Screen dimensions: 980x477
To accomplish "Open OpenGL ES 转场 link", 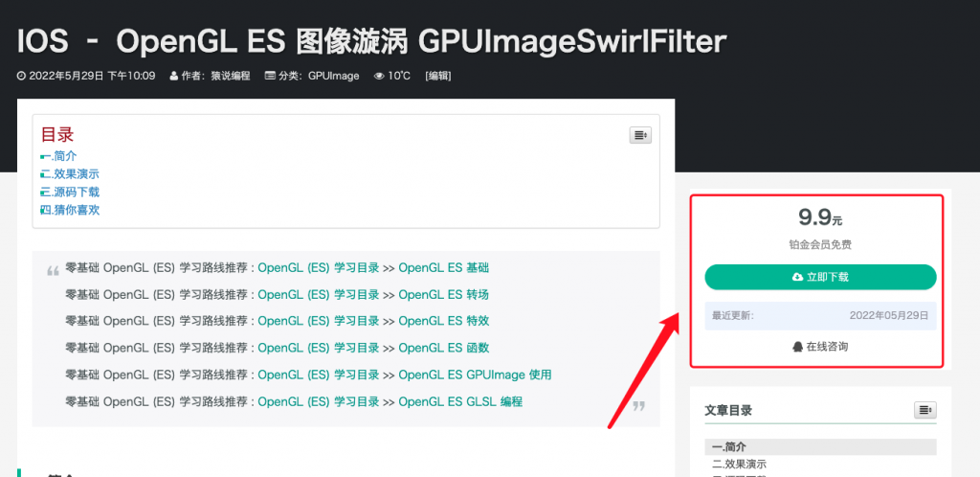I will click(444, 294).
